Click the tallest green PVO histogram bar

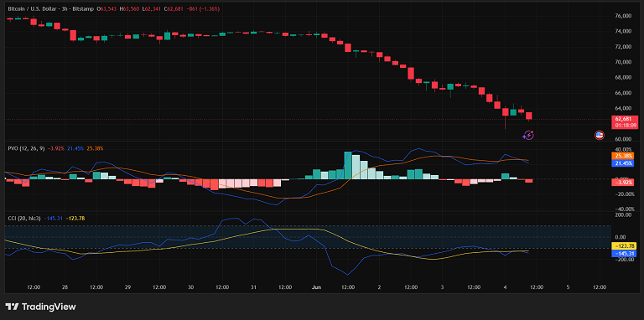tap(348, 165)
